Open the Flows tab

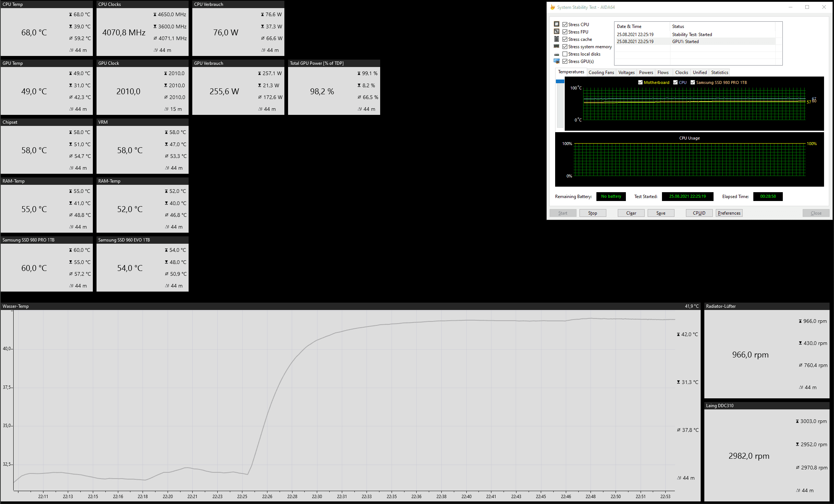click(x=663, y=73)
